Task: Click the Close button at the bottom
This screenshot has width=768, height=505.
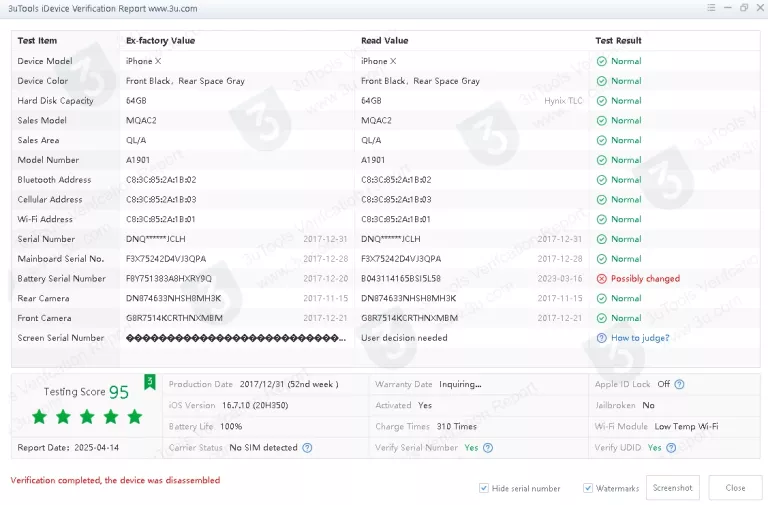Action: pyautogui.click(x=735, y=488)
